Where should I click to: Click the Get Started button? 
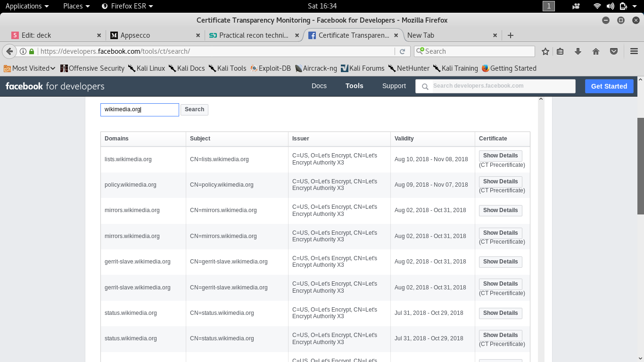pos(609,86)
